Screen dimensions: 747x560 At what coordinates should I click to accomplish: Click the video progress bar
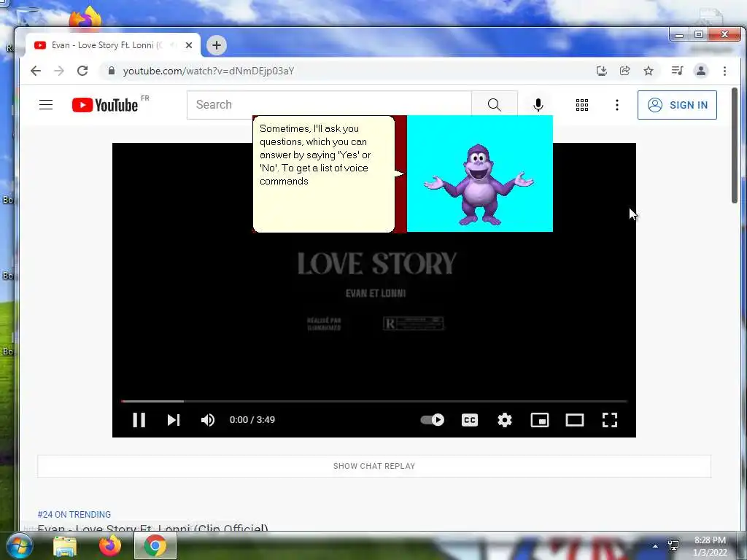[374, 402]
